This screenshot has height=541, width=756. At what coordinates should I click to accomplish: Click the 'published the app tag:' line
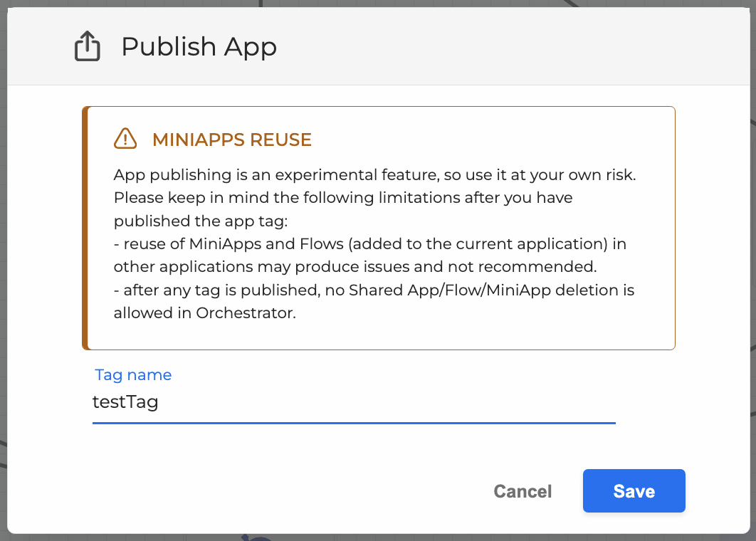pos(200,221)
